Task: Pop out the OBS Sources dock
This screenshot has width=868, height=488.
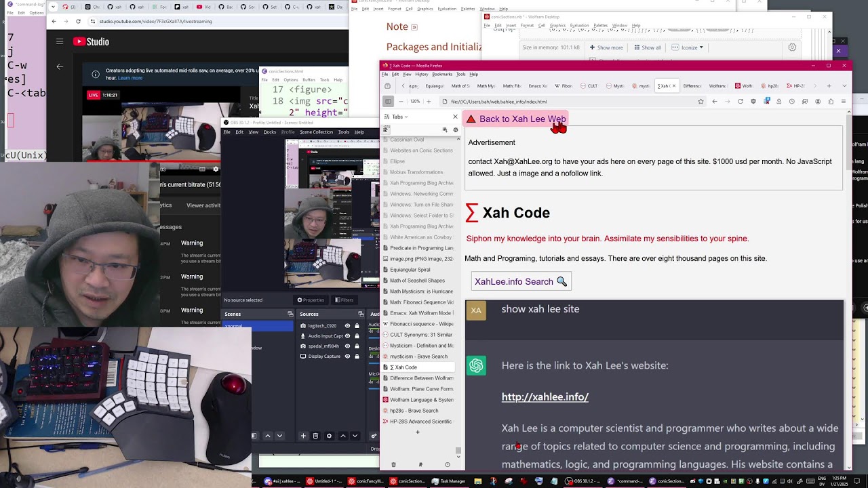Action: (x=361, y=314)
